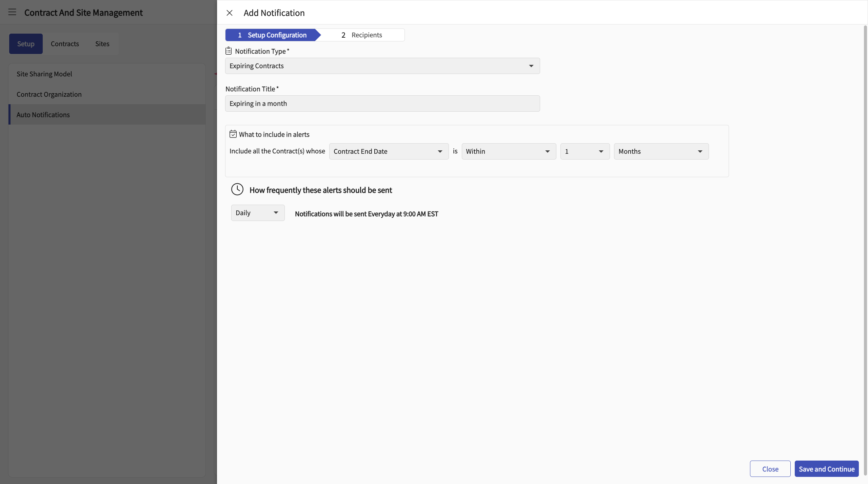Go to the Recipients step
Viewport: 868px width, 484px height.
pyautogui.click(x=361, y=35)
